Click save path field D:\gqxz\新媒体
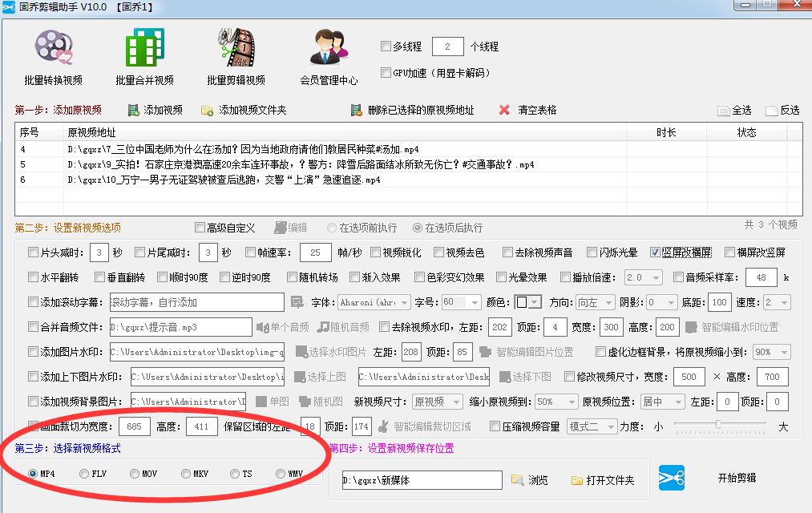Viewport: 812px width, 513px height. 422,480
